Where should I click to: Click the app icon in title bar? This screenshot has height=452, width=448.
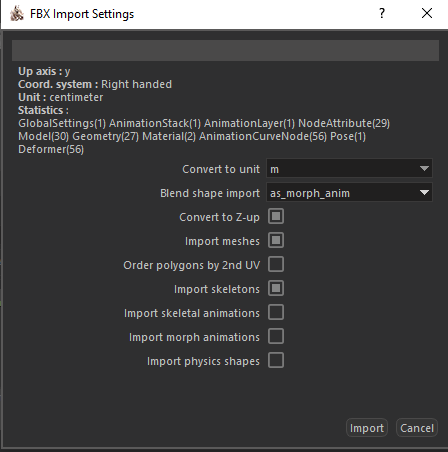(x=17, y=14)
